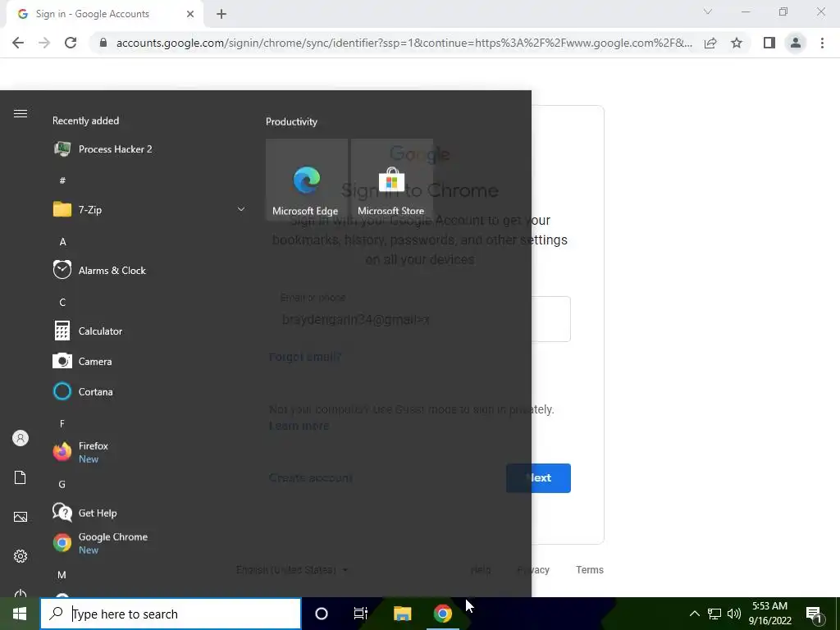
Task: Open the taskbar clock and date
Action: click(x=769, y=614)
